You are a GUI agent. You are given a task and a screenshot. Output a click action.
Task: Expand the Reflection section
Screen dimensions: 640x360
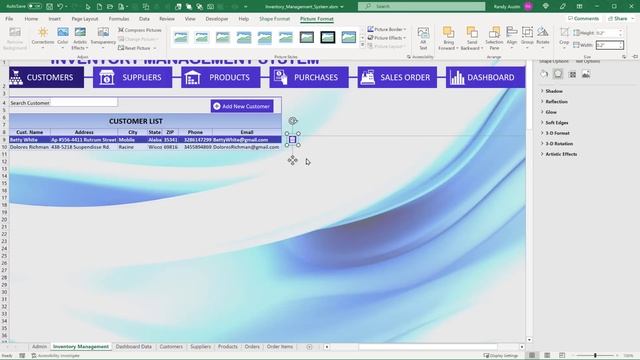point(556,102)
